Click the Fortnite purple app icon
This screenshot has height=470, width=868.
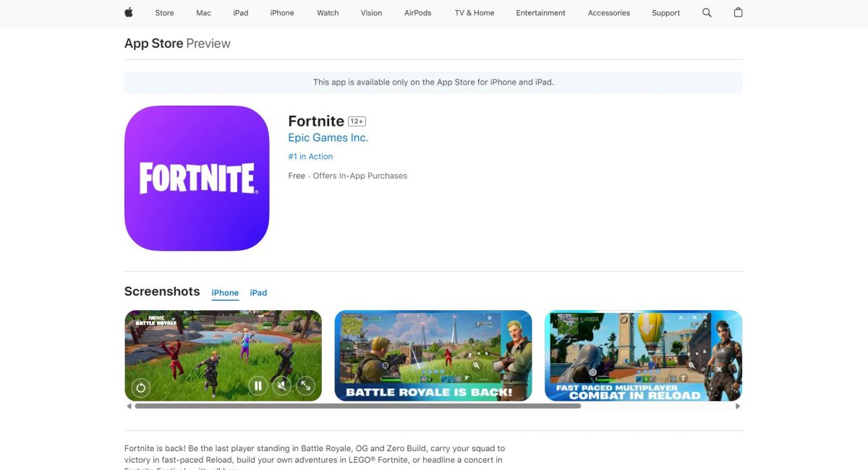coord(197,178)
